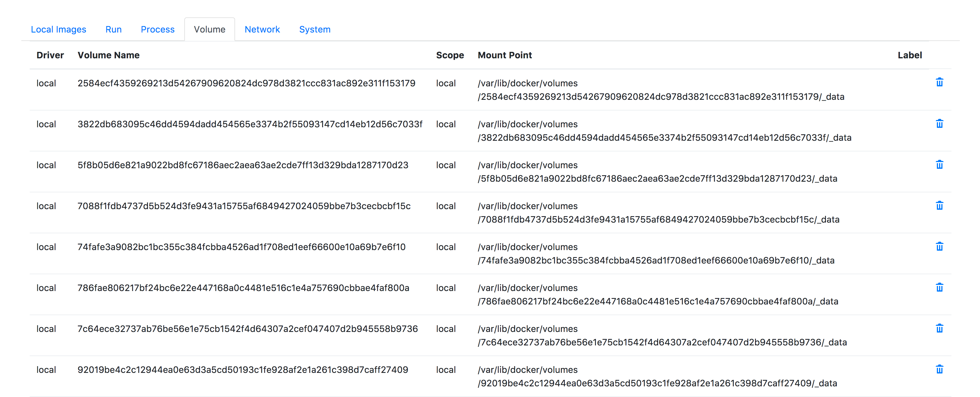
Task: Delete volume starting with 2584ecf4
Action: coord(939,83)
